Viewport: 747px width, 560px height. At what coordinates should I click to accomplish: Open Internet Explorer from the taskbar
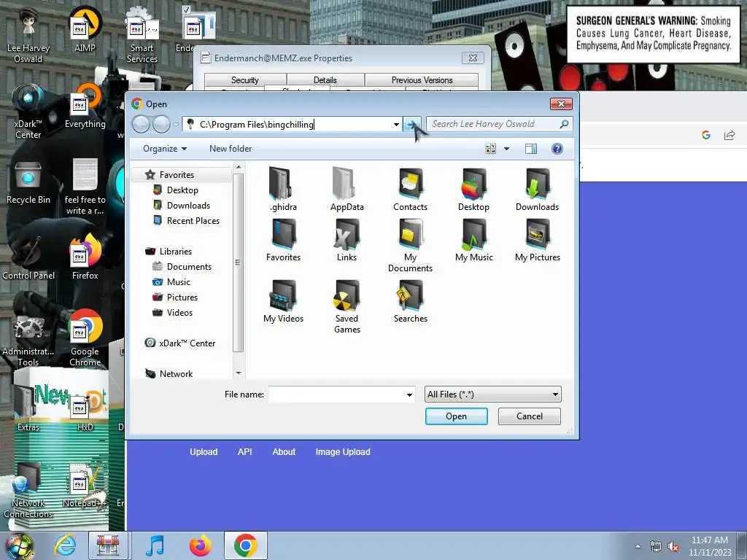[x=65, y=545]
